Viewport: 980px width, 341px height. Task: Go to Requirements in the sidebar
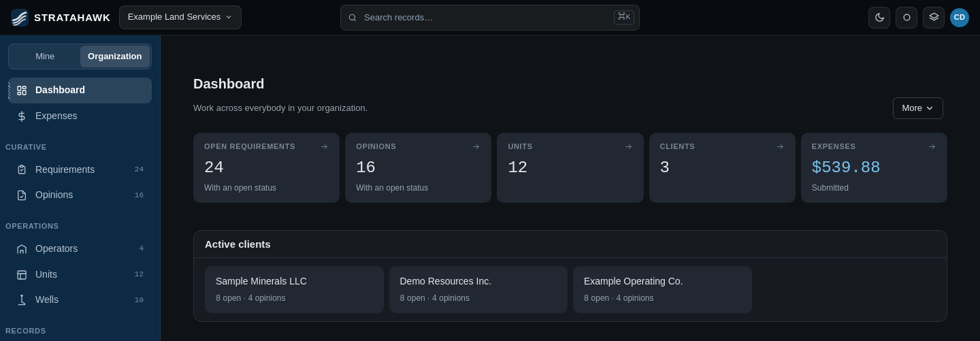(x=80, y=169)
